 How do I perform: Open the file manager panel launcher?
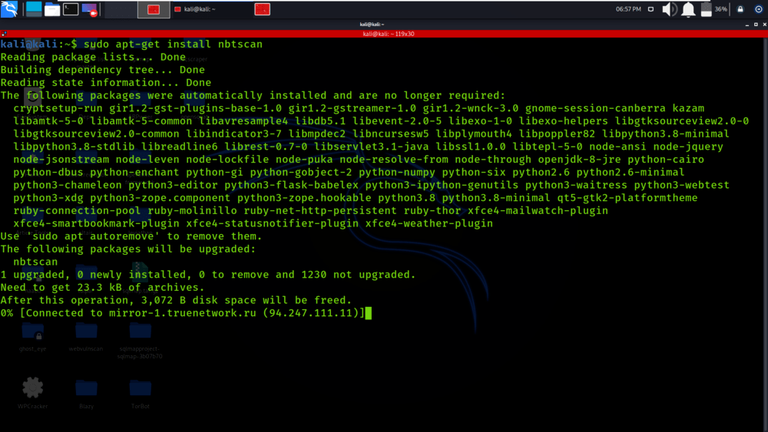pos(52,9)
